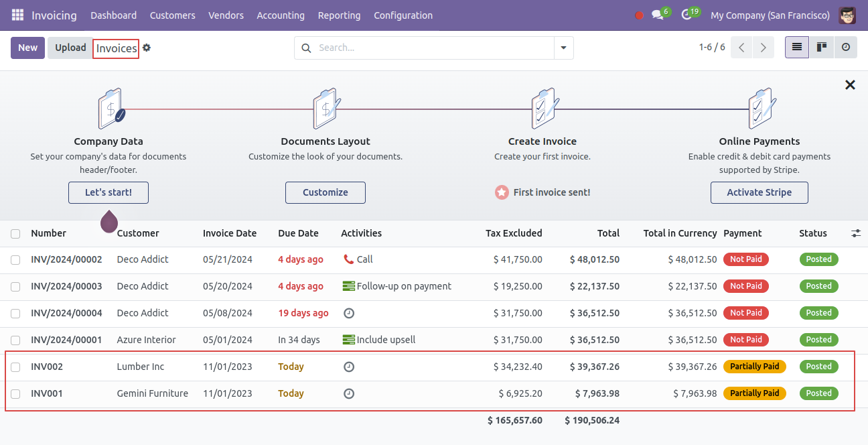868x445 pixels.
Task: Select checkbox for INV002
Action: 15,367
